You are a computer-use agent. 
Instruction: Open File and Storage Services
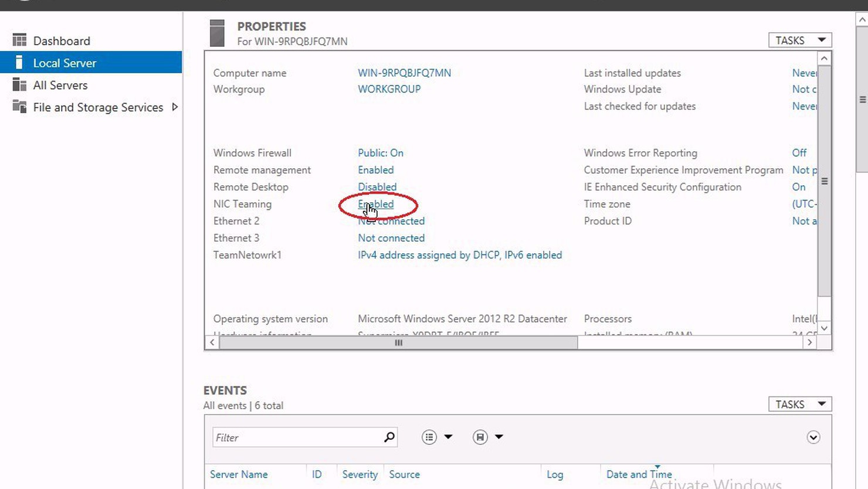[x=98, y=107]
